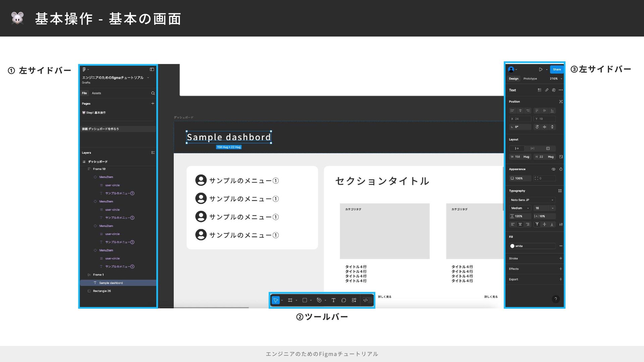Switch to the Design tab
644x362 pixels.
514,79
